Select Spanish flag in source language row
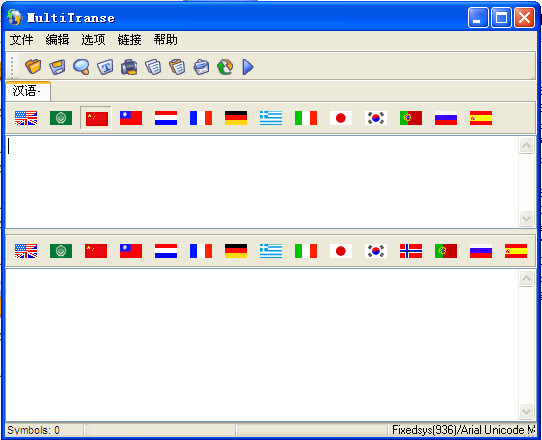 pos(481,118)
